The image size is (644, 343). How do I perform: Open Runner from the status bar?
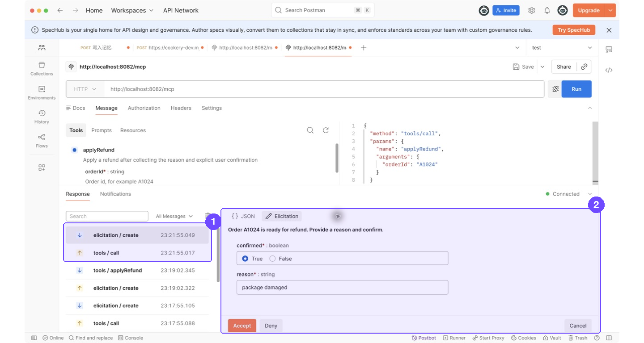pyautogui.click(x=454, y=338)
